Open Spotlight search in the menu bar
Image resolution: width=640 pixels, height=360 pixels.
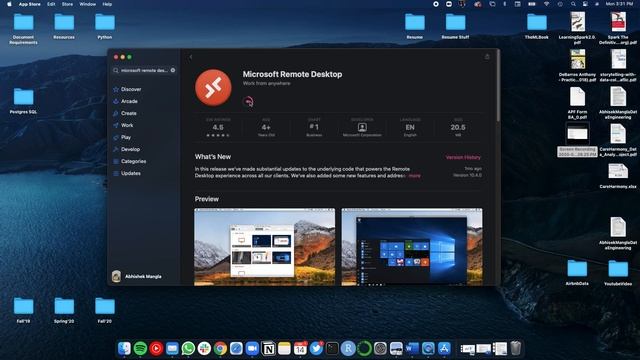(x=573, y=4)
